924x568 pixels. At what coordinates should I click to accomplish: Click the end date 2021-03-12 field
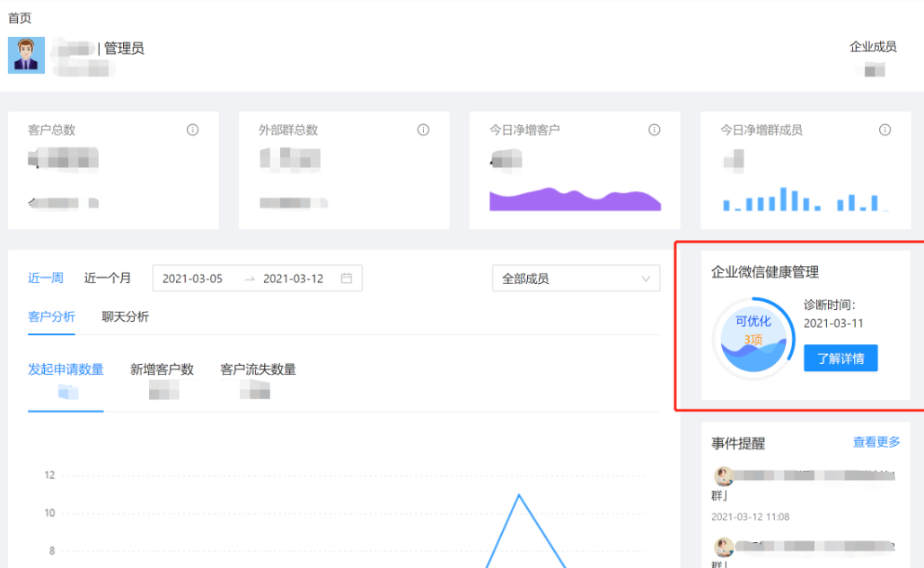[x=293, y=279]
